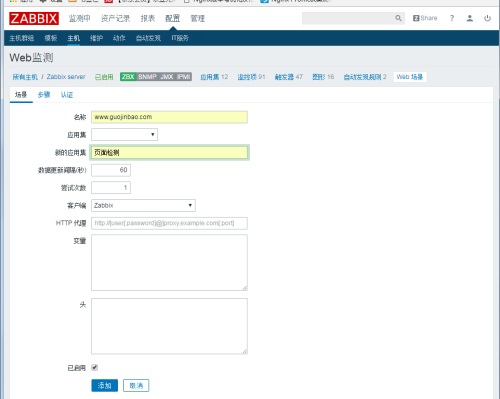Viewport: 500px width, 399px height.
Task: Click the 名称 field with www.guojinbao.com
Action: tap(169, 117)
